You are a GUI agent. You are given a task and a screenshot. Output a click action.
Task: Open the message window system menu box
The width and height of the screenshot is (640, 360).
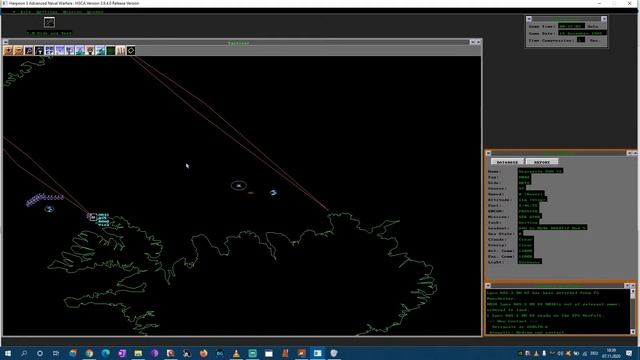[488, 285]
